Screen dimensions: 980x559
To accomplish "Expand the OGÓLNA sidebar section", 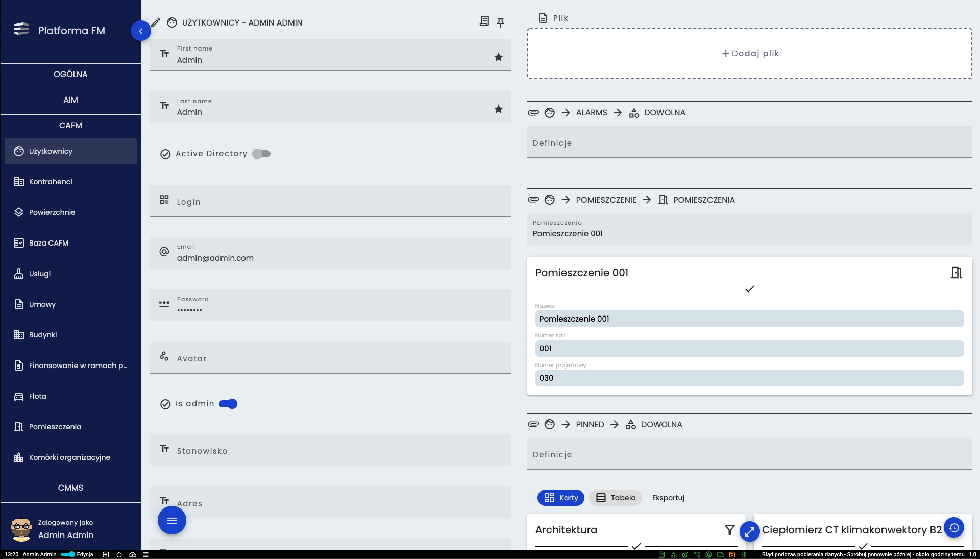I will tap(70, 75).
